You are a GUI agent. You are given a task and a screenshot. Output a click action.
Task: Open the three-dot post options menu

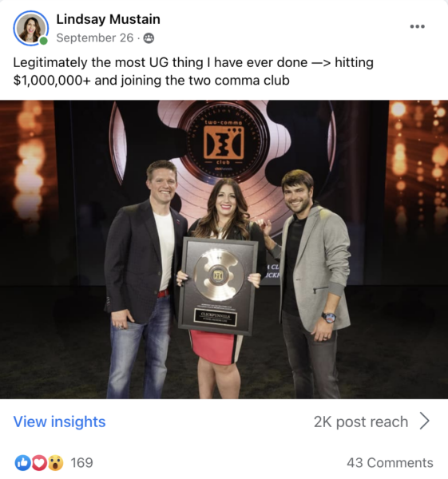[417, 26]
